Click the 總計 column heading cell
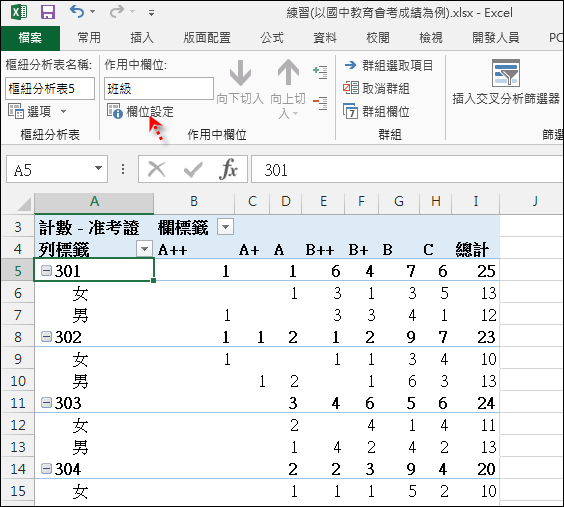564x507 pixels. tap(476, 249)
